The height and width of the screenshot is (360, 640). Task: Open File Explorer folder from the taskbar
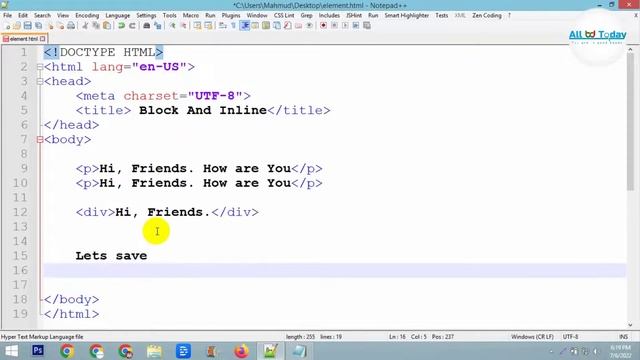154,351
